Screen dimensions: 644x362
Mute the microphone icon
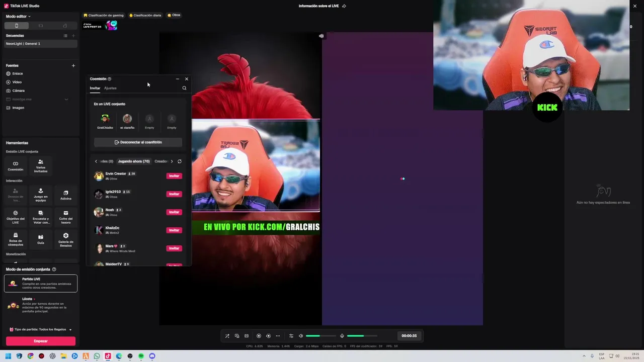(342, 336)
